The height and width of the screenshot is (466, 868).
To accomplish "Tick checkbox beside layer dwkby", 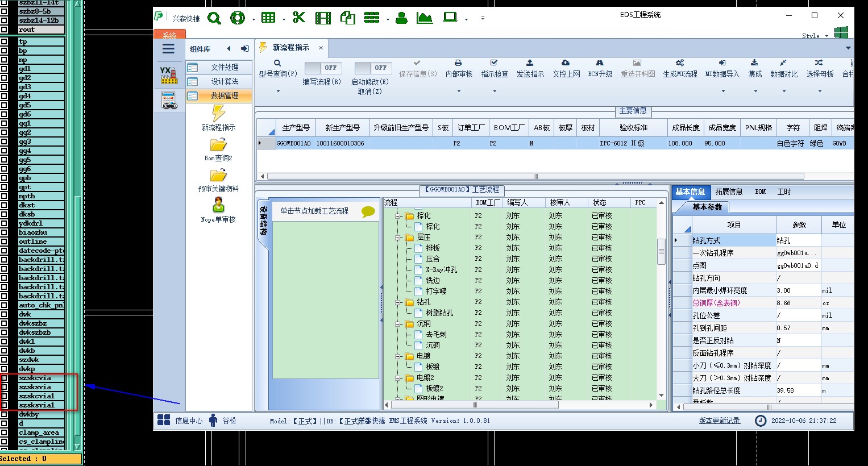I will 4,414.
